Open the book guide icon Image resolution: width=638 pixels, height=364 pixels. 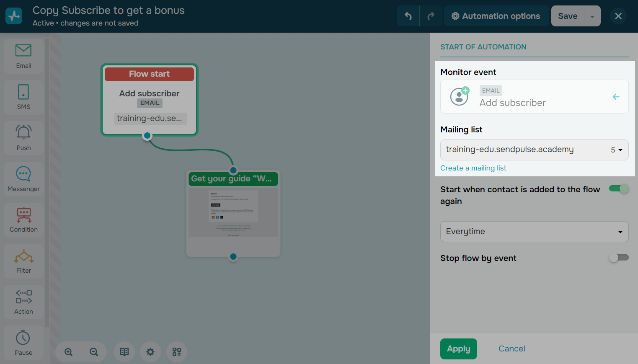point(124,352)
